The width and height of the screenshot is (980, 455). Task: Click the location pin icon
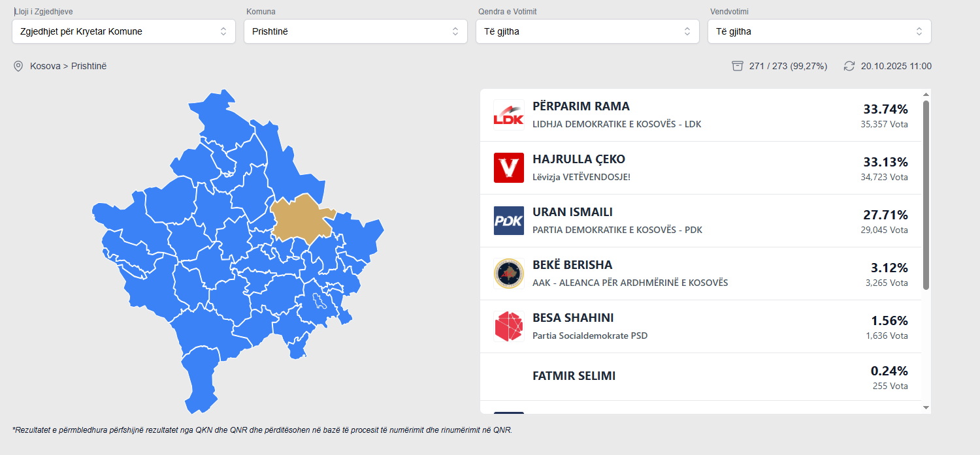[18, 66]
